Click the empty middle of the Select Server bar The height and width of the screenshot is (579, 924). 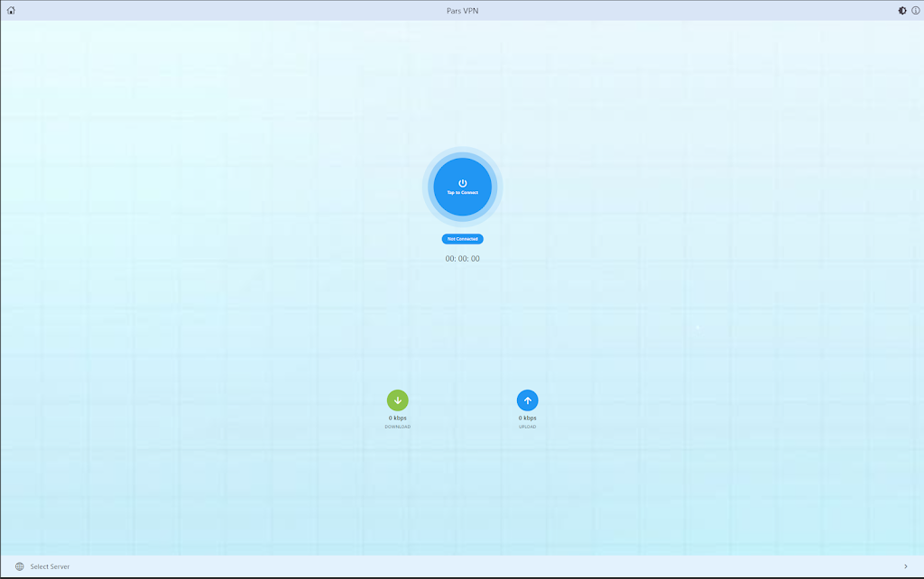click(462, 566)
